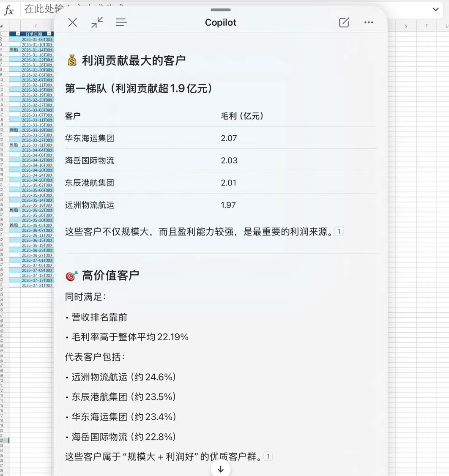Select the 维船 cell beside 2026-03-31
Screen dimensions: 449x476
point(14,145)
